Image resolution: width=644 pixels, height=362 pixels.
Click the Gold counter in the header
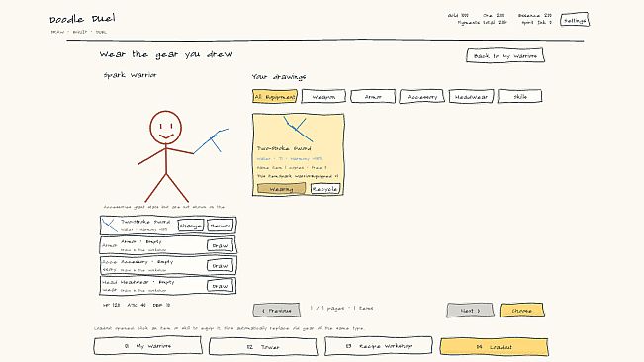(x=458, y=15)
